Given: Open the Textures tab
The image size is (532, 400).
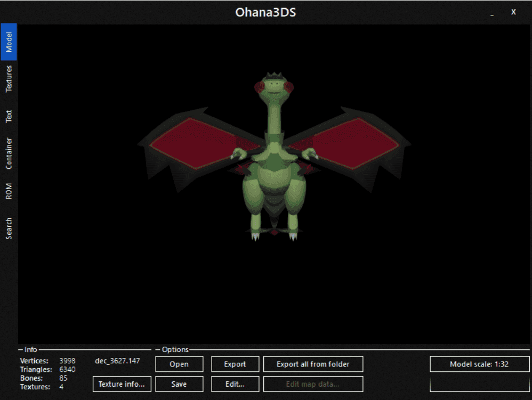Looking at the screenshot, I should tap(9, 79).
